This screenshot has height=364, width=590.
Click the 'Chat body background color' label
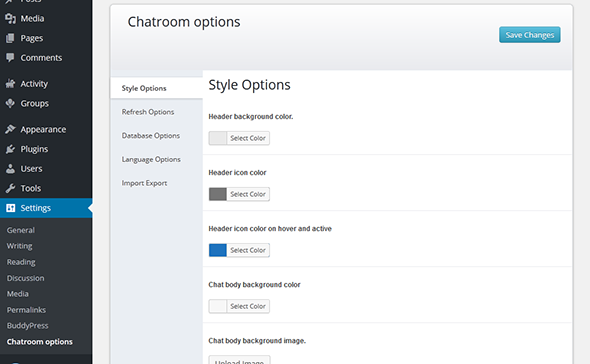tap(254, 285)
